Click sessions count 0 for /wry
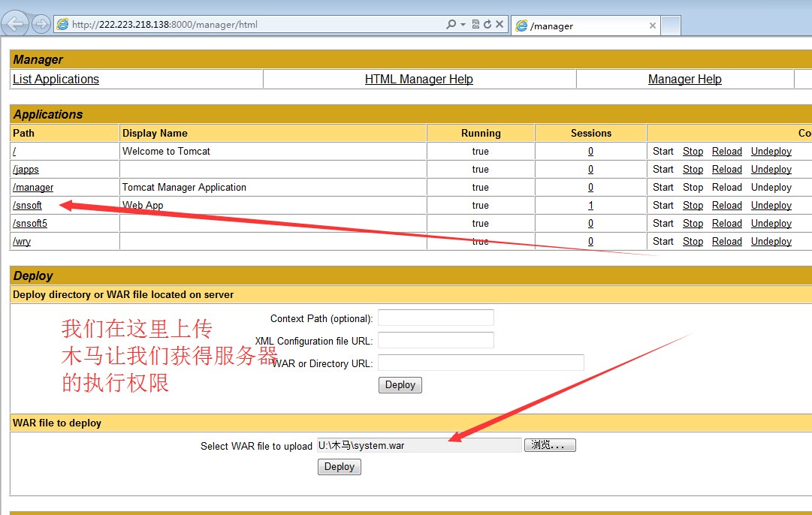This screenshot has height=515, width=812. (590, 242)
